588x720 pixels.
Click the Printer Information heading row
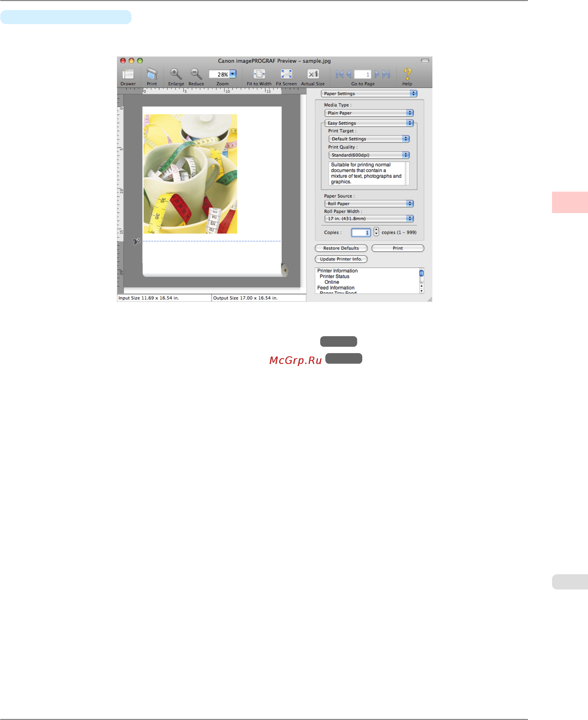(337, 271)
